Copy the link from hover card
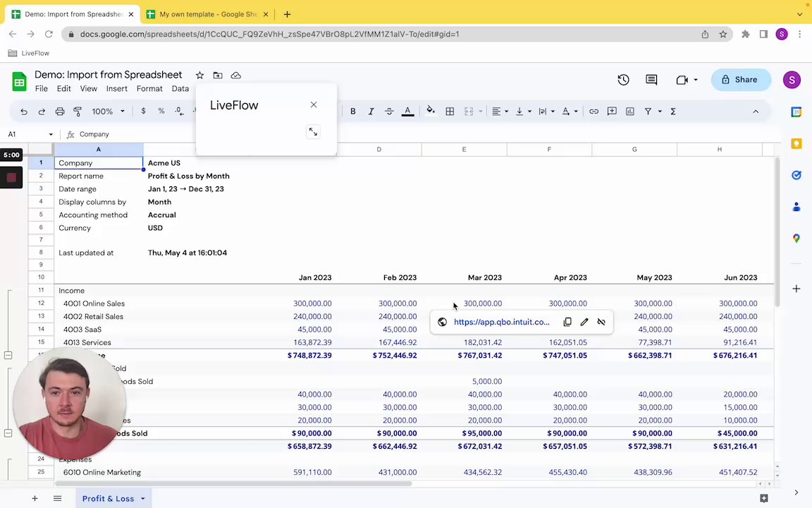 (x=567, y=322)
